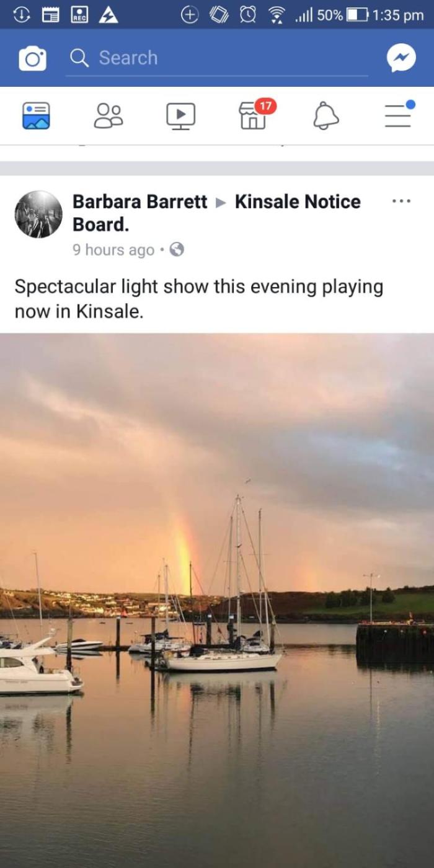Open post options three-dot menu
This screenshot has width=434, height=868.
401,201
